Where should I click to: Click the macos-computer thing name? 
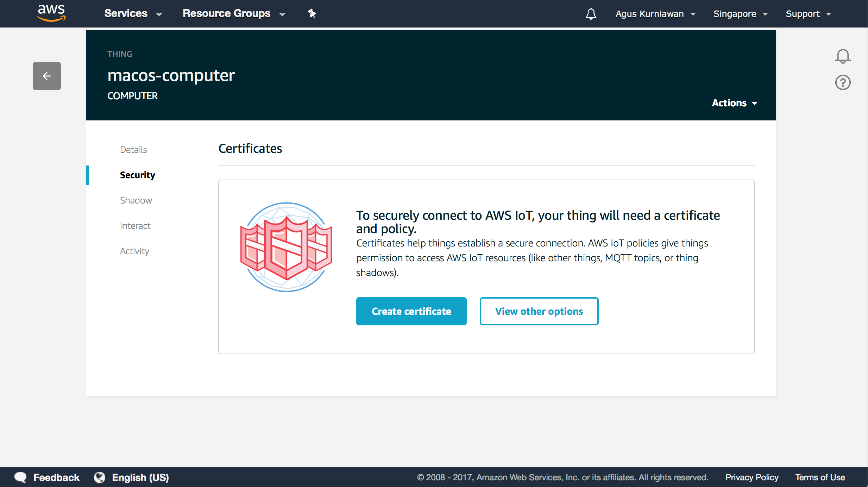click(x=171, y=75)
